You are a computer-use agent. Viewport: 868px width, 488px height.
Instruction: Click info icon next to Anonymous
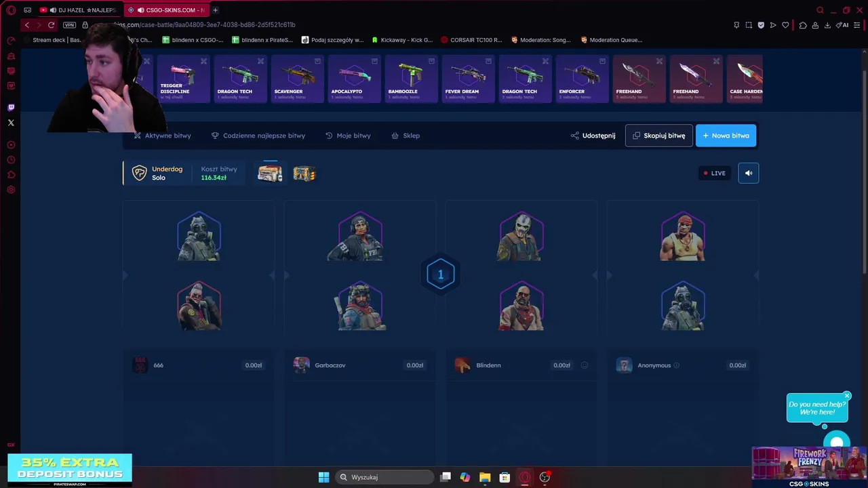tap(676, 365)
